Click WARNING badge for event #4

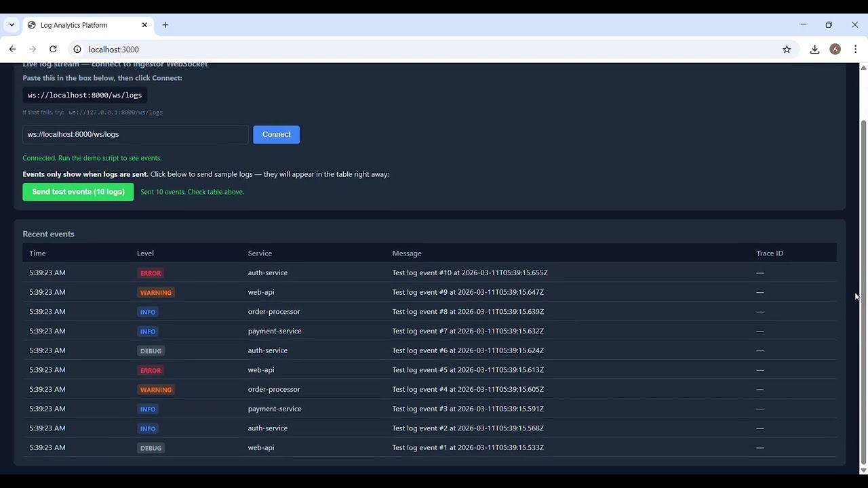(x=156, y=390)
